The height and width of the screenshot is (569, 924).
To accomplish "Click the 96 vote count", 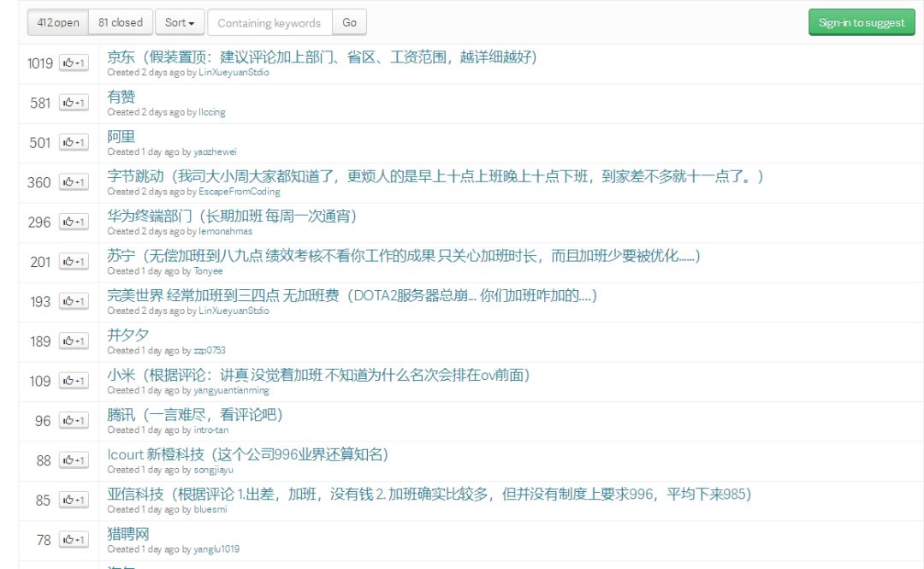I will [x=43, y=421].
